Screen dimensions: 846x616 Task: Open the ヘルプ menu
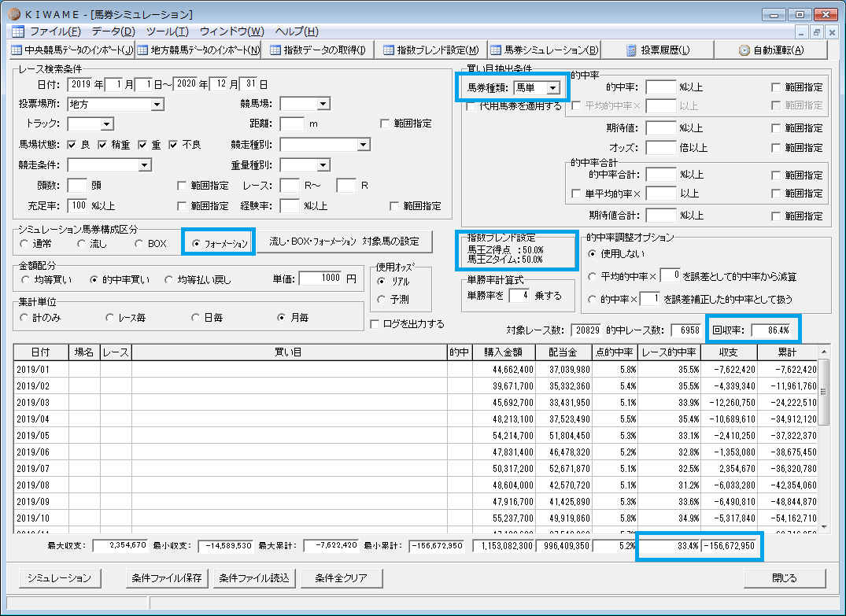297,31
